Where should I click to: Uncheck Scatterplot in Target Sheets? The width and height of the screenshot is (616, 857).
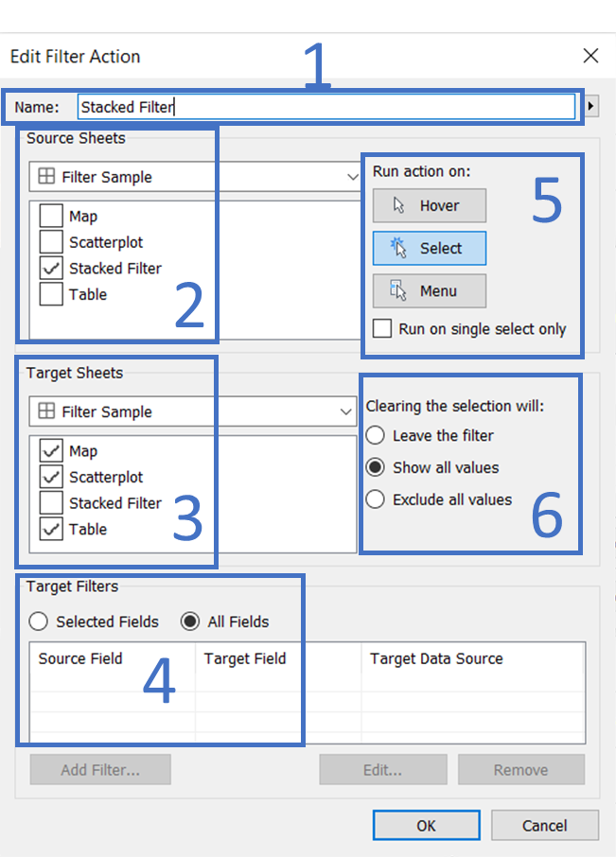point(51,477)
